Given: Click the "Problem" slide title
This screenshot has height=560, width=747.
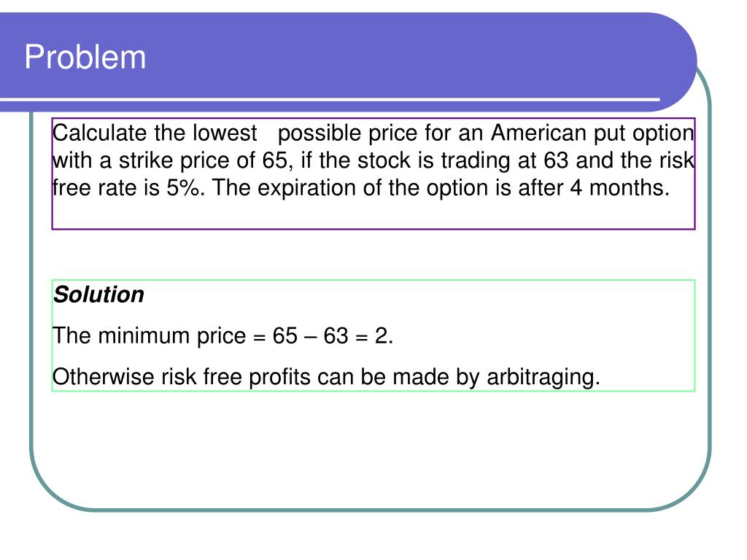Looking at the screenshot, I should [x=85, y=57].
